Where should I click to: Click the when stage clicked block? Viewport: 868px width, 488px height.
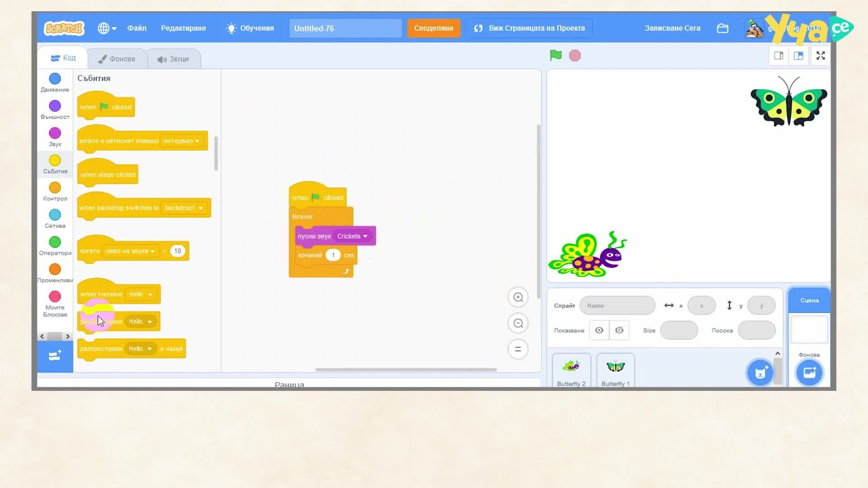(x=108, y=174)
